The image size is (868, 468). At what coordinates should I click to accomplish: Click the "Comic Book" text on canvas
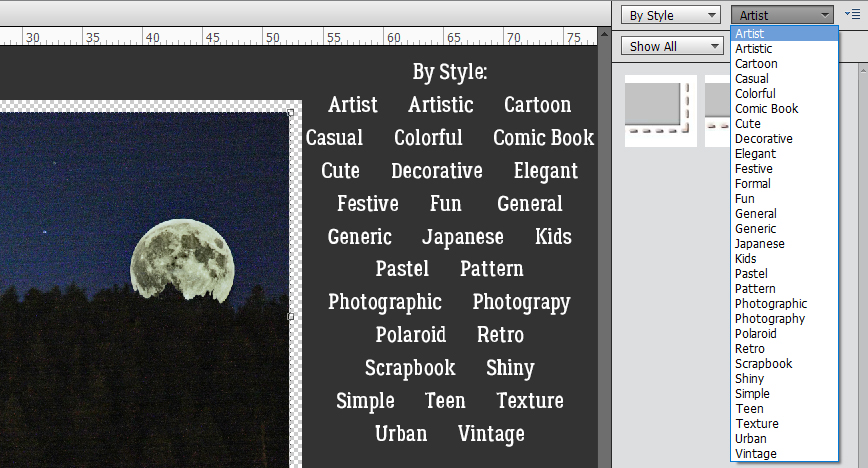tap(544, 137)
